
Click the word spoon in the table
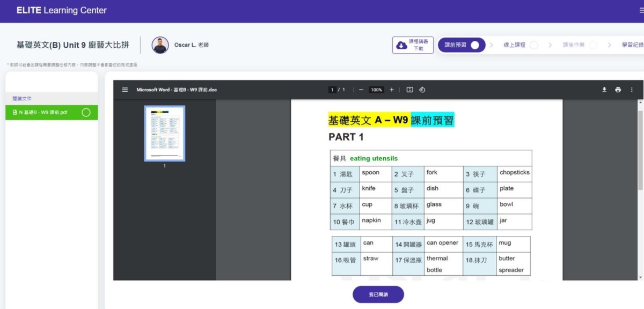point(371,172)
